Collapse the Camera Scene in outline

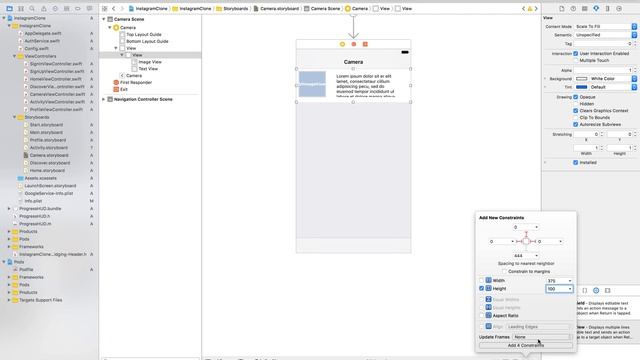[x=104, y=19]
